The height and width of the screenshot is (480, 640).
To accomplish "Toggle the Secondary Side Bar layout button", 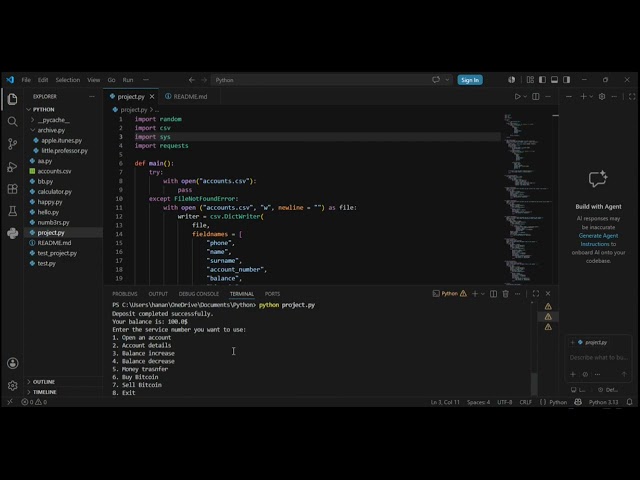I will pos(567,80).
